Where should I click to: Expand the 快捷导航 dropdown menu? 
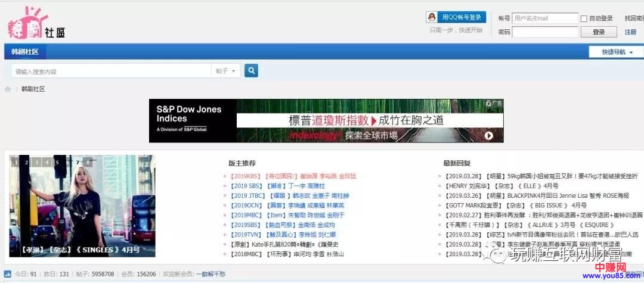pyautogui.click(x=616, y=52)
